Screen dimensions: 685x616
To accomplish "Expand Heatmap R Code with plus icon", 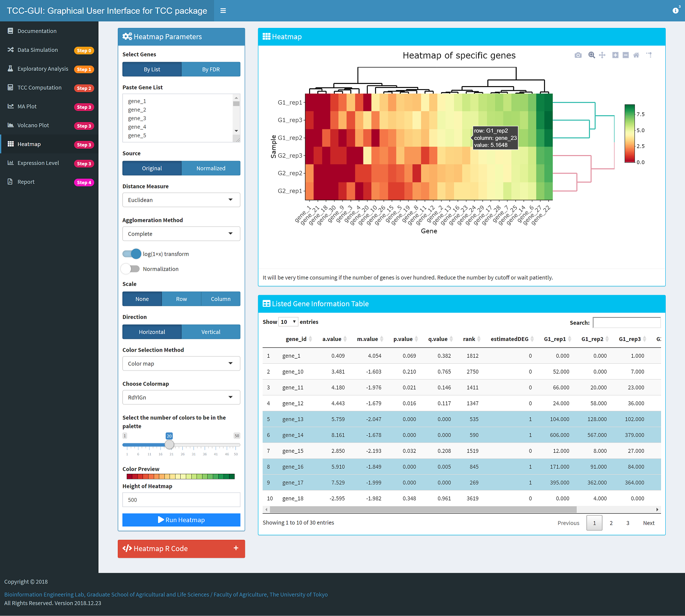I will pos(236,548).
